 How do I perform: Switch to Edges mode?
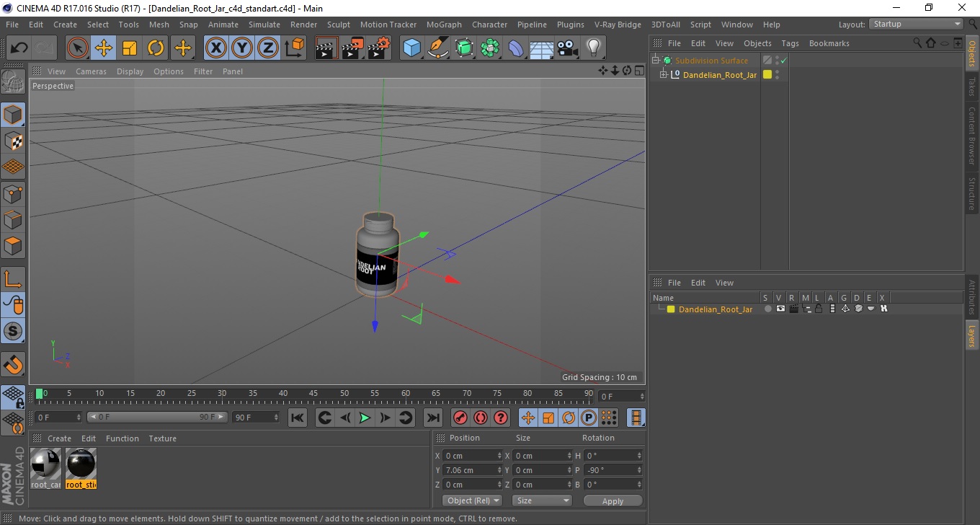(13, 220)
